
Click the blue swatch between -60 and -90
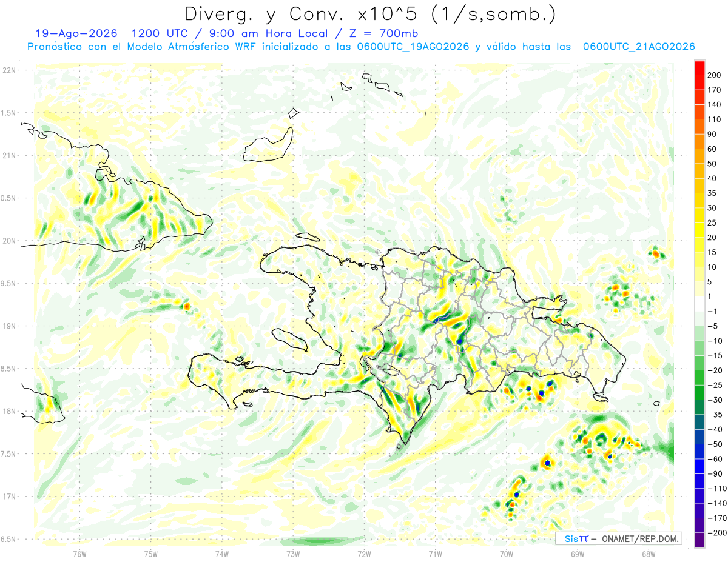(x=699, y=466)
